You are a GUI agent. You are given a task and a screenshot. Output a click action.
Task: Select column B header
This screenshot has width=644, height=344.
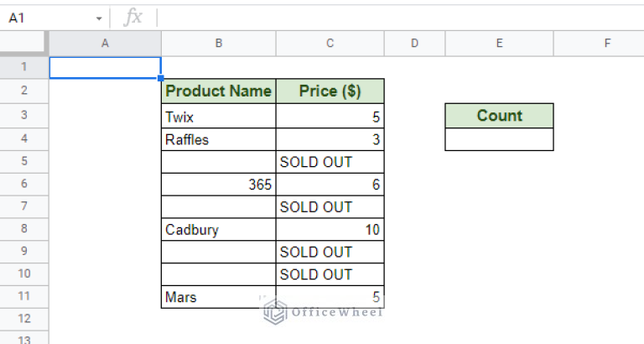click(x=219, y=43)
